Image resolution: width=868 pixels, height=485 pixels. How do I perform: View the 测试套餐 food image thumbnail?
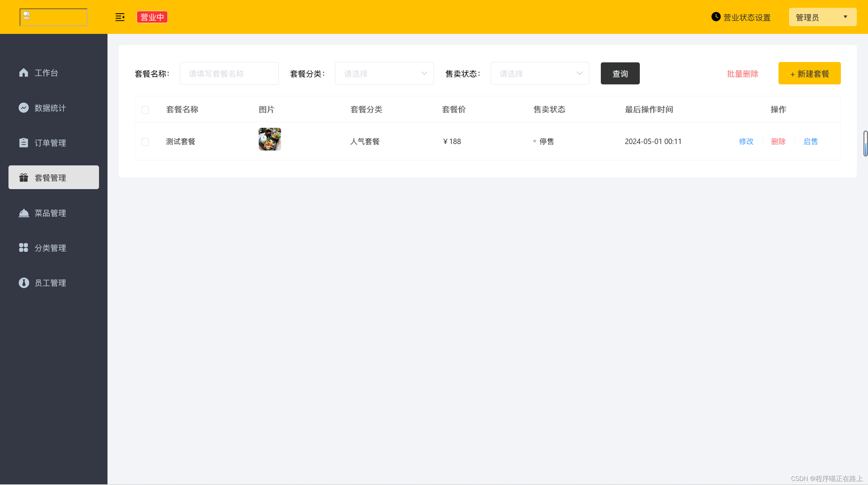coord(270,139)
